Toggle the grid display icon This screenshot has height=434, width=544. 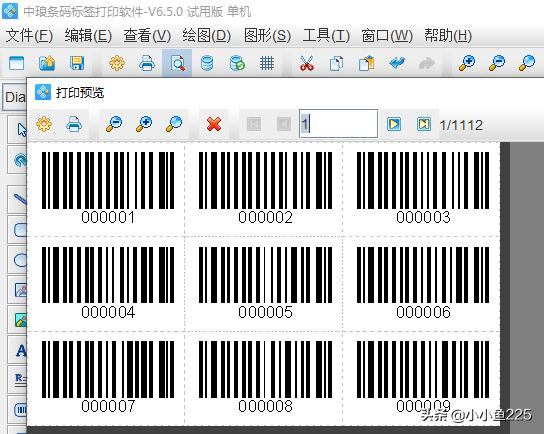click(267, 63)
